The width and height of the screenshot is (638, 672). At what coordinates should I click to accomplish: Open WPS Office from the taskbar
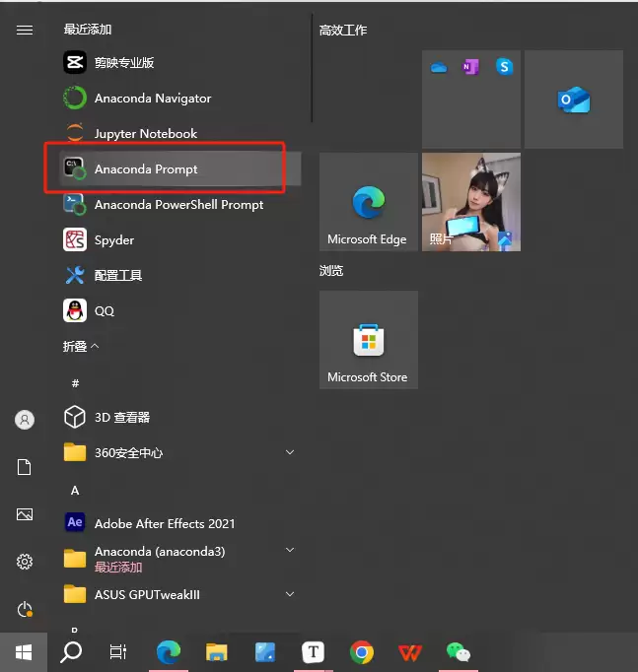pos(410,652)
